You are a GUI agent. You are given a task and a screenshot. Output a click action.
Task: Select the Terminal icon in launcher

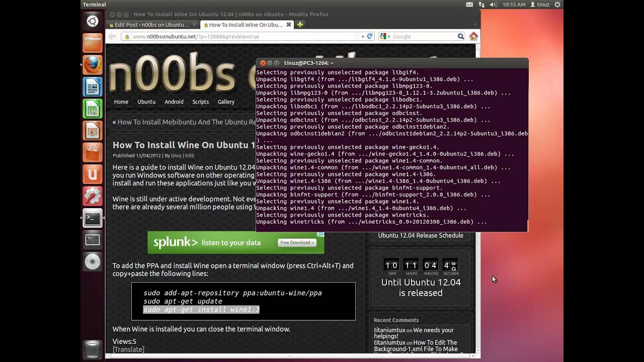[x=93, y=218]
